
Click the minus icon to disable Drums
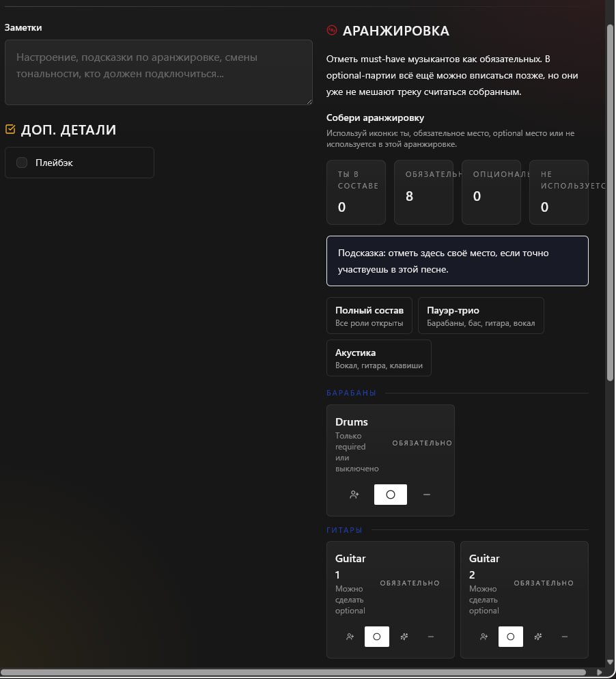tap(427, 495)
